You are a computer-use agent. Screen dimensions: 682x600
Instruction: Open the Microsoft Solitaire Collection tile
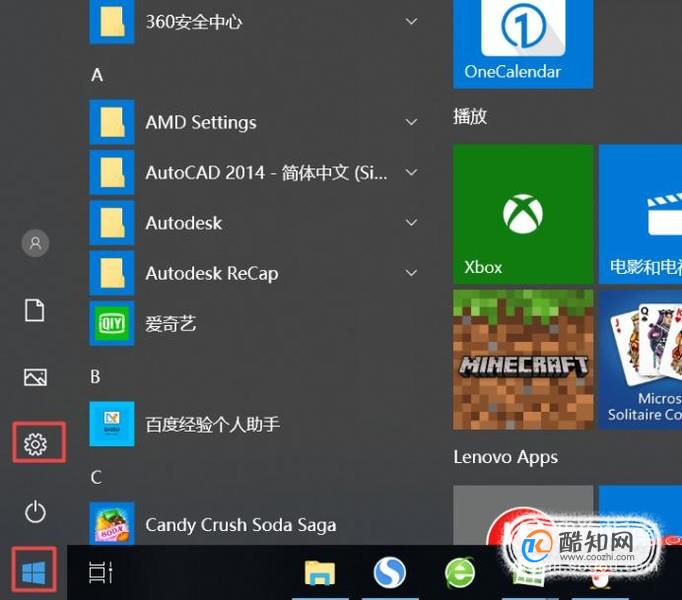click(x=640, y=360)
